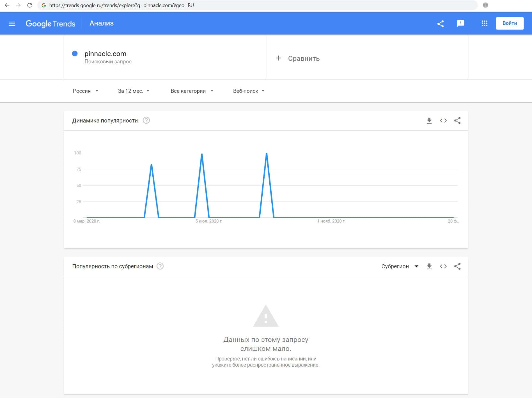Add a comparison term with Сравнить
Screen dimensions: 532x398
(298, 58)
